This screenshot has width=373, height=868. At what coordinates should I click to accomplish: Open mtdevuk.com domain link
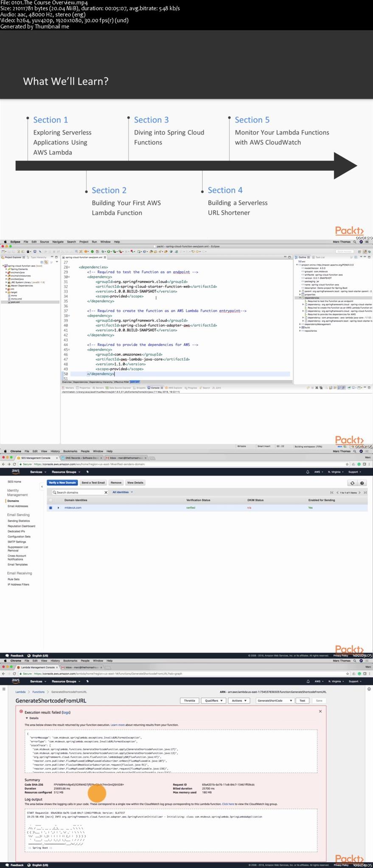click(x=73, y=508)
